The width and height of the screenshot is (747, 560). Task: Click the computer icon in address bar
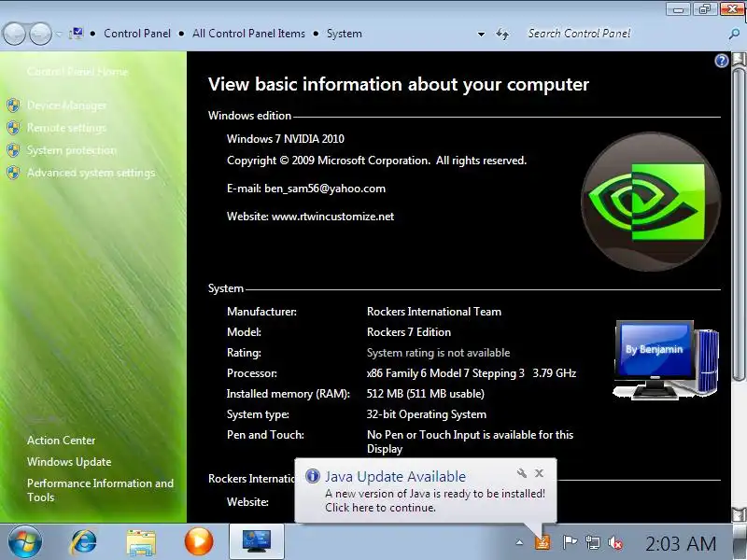pos(77,34)
